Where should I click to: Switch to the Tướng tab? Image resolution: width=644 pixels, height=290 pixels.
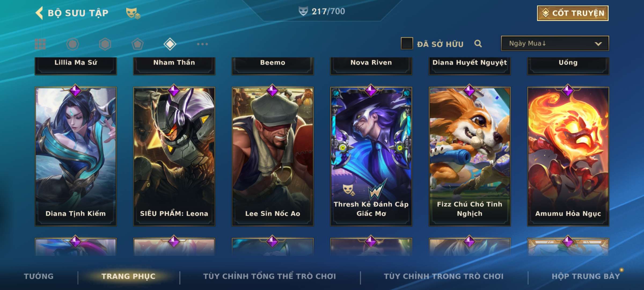39,276
